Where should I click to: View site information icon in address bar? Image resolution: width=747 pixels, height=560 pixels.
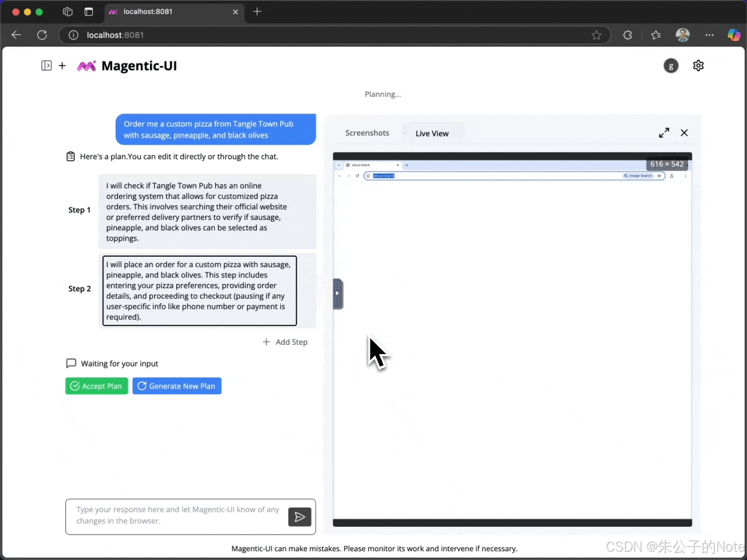point(74,35)
